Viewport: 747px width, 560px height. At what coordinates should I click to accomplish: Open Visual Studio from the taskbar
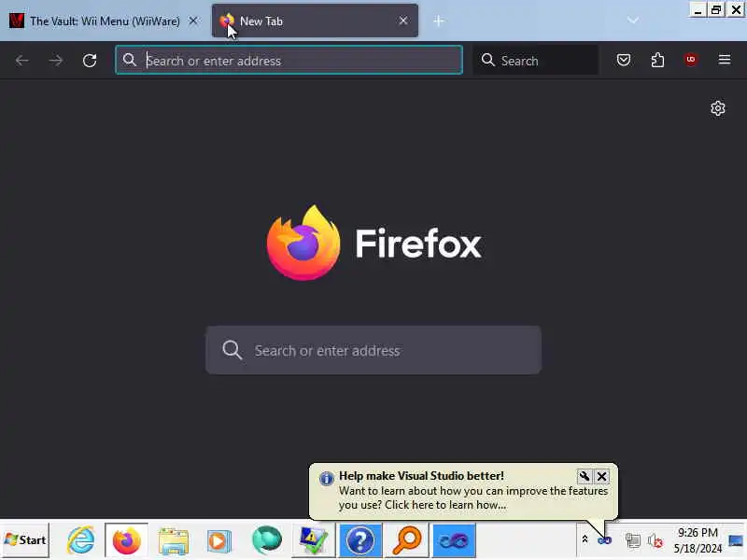(x=454, y=540)
